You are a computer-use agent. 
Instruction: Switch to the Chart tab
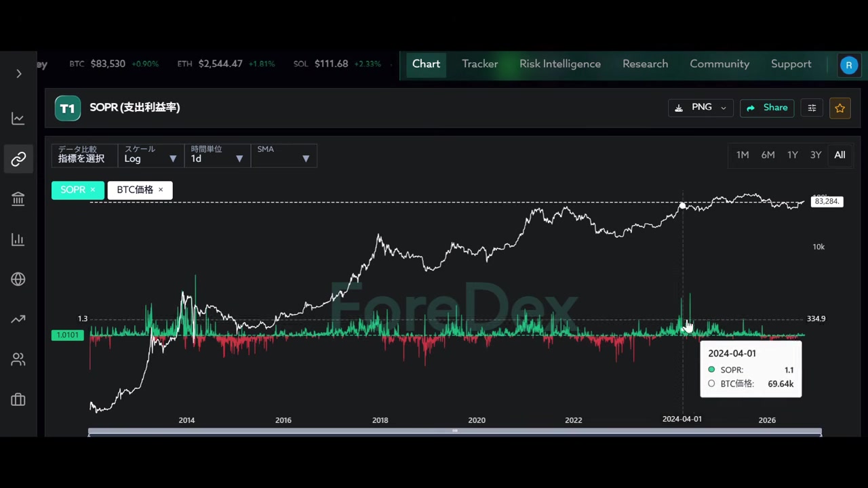coord(426,64)
